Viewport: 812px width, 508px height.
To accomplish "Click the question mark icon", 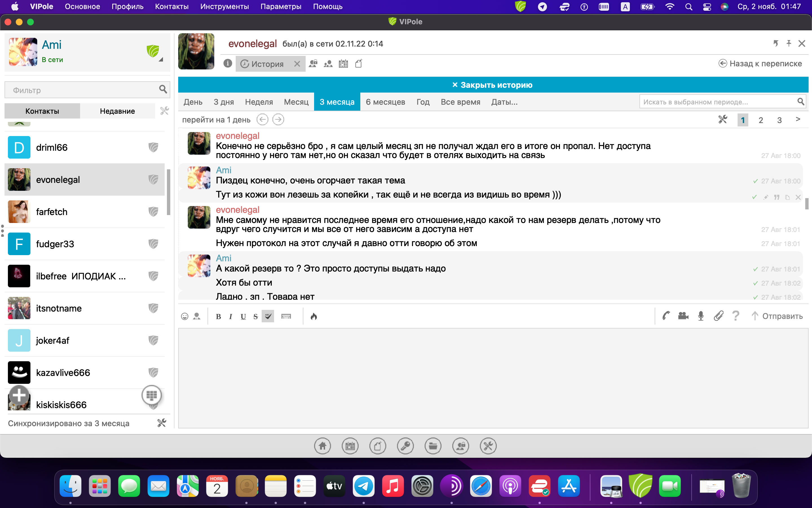I will (736, 316).
